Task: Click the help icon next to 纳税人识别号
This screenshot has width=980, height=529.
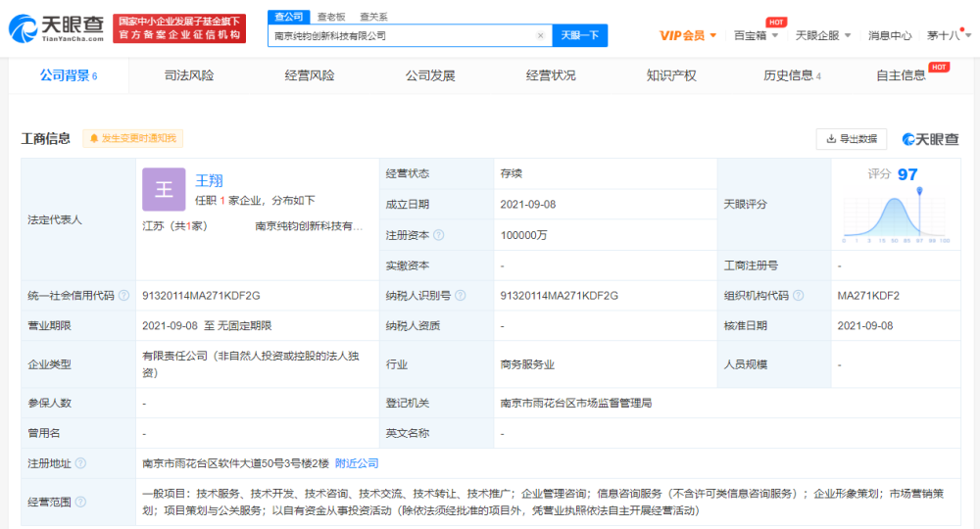Action: tap(460, 296)
